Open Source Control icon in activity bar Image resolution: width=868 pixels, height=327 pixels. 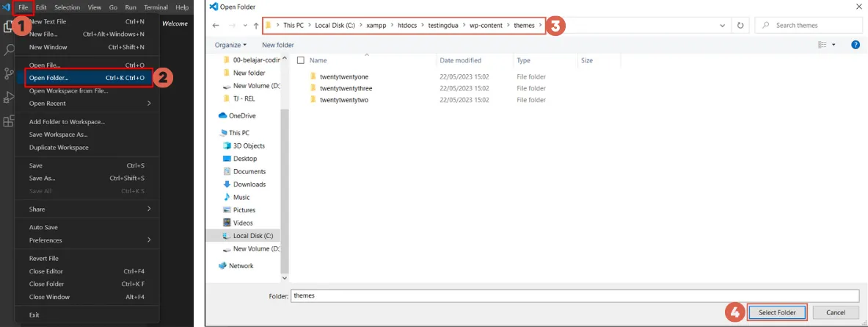tap(9, 73)
